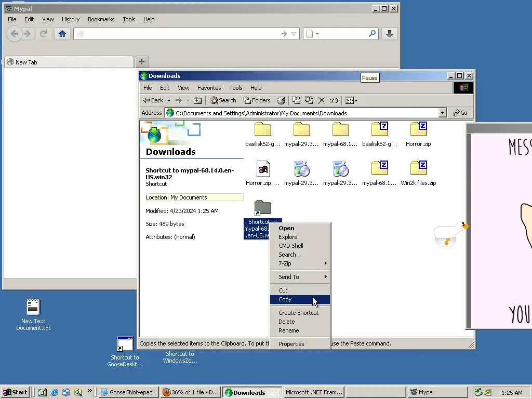Image resolution: width=532 pixels, height=399 pixels.
Task: Click Undo icon in Downloads toolbar
Action: pos(334,100)
